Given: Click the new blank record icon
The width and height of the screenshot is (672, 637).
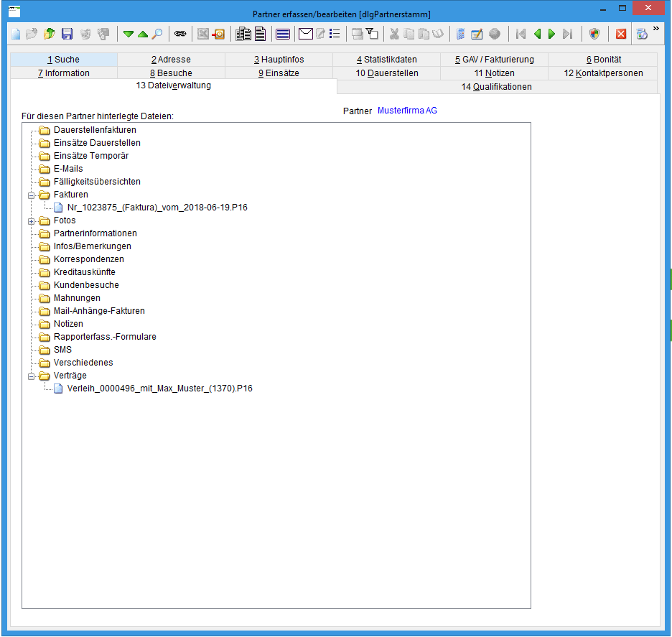Looking at the screenshot, I should 15,34.
